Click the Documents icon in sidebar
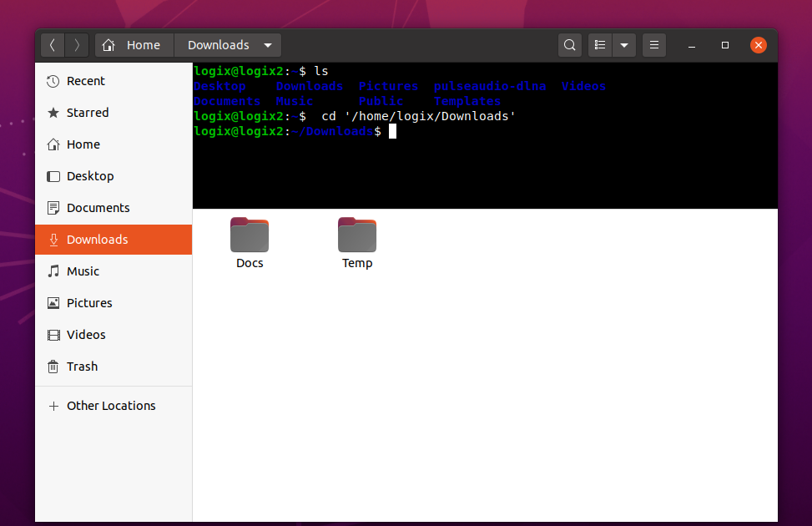 coord(53,208)
